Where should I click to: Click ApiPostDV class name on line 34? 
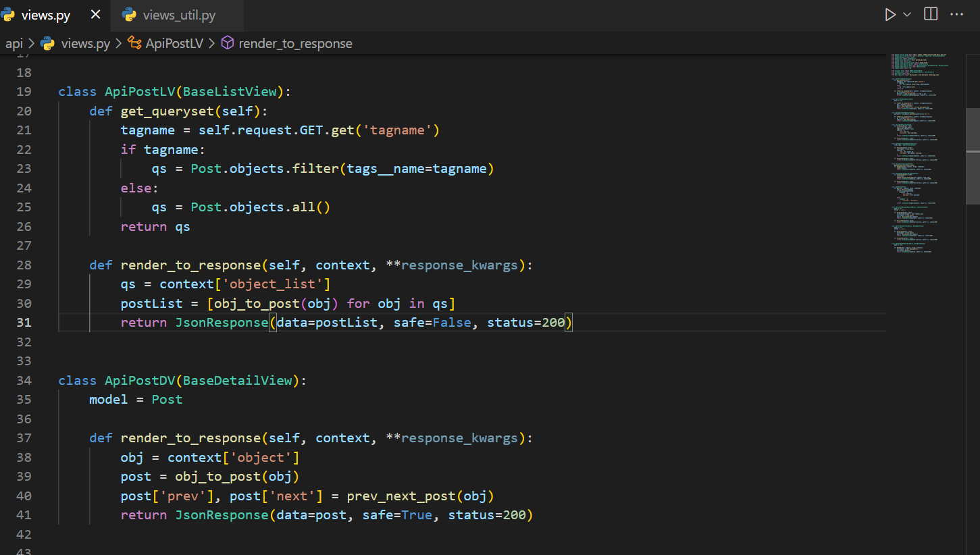140,380
